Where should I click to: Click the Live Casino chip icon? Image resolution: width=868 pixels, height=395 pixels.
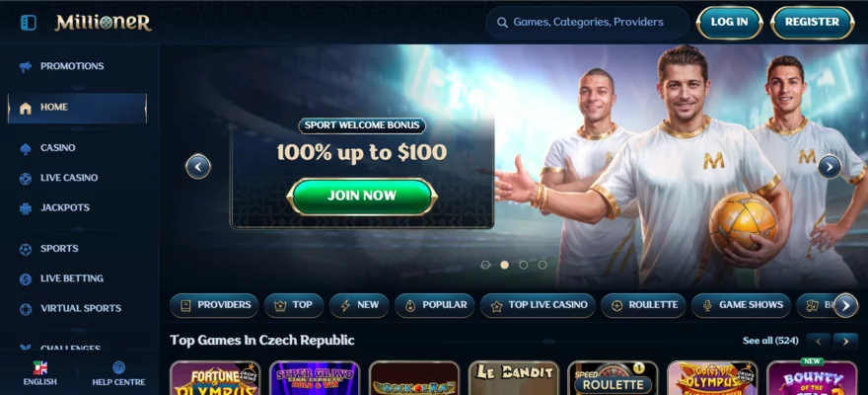tap(26, 179)
